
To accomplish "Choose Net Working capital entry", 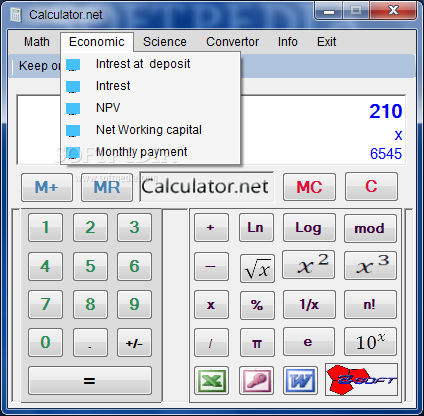I will (150, 130).
